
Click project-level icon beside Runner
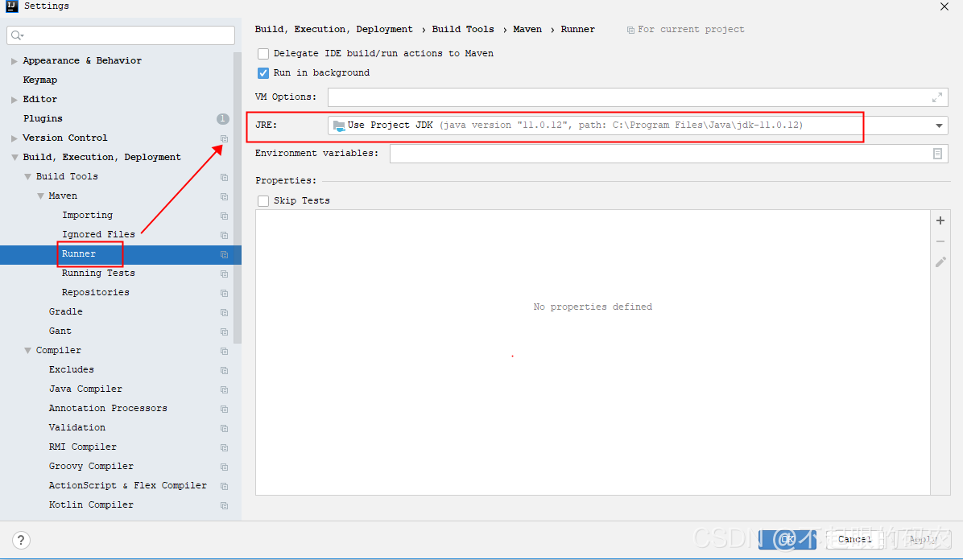[x=224, y=255]
